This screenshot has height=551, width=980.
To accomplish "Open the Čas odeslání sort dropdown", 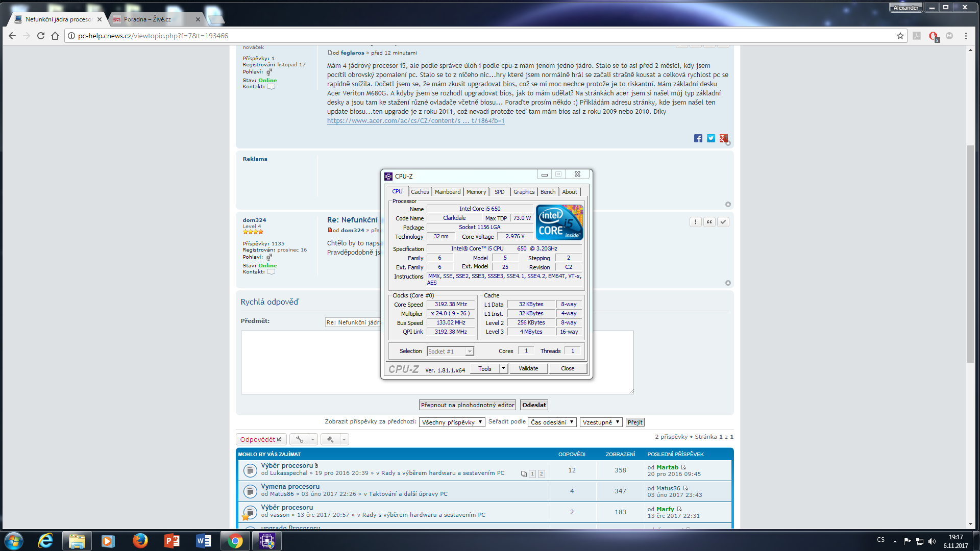I will click(x=553, y=422).
